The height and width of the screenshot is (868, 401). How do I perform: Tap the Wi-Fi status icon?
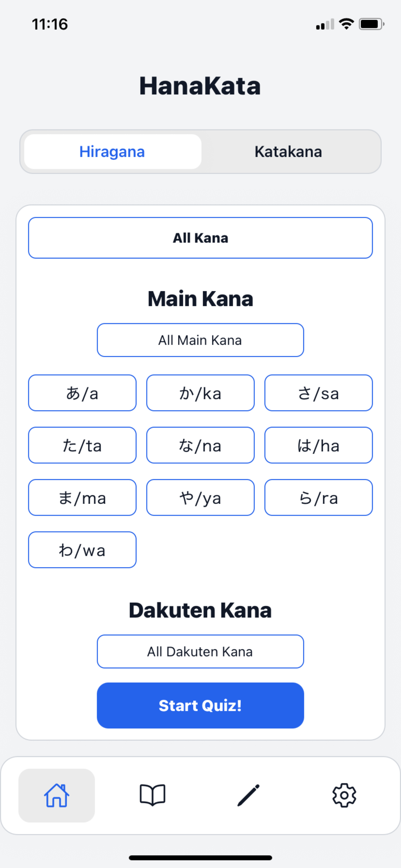[346, 24]
